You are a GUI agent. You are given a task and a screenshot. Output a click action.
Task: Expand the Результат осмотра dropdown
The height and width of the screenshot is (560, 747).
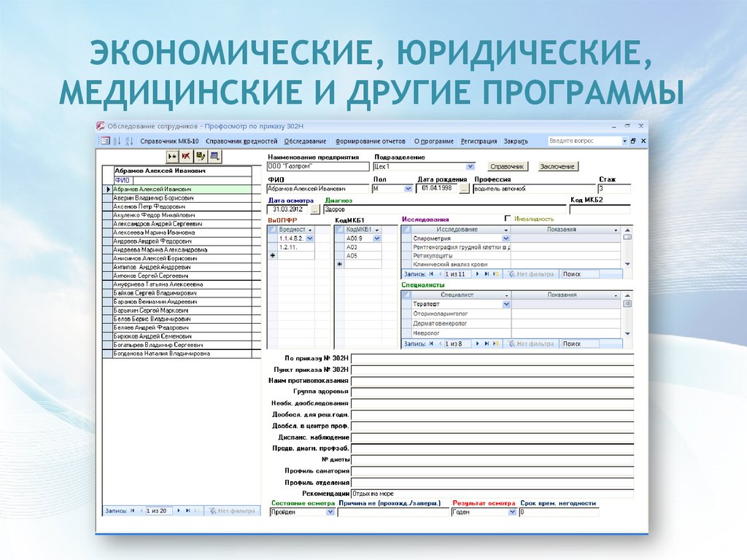512,512
